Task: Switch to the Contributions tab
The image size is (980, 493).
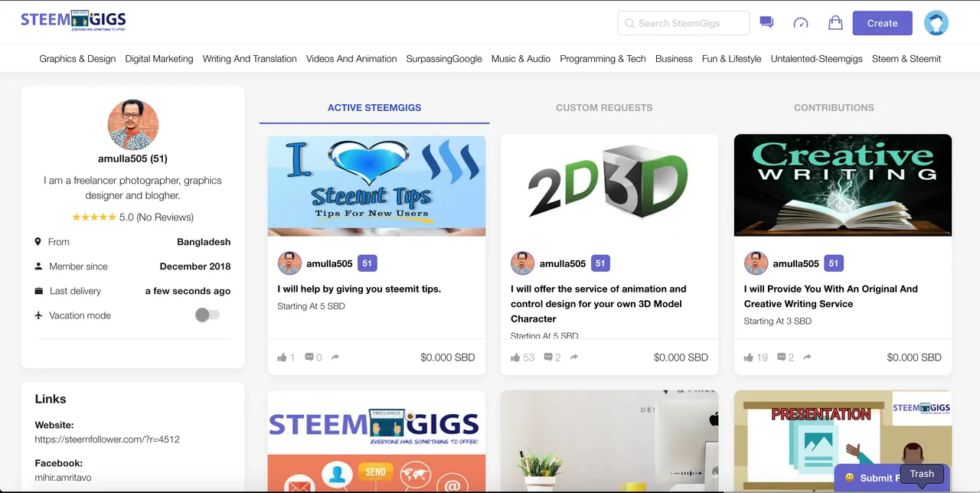Action: point(834,108)
